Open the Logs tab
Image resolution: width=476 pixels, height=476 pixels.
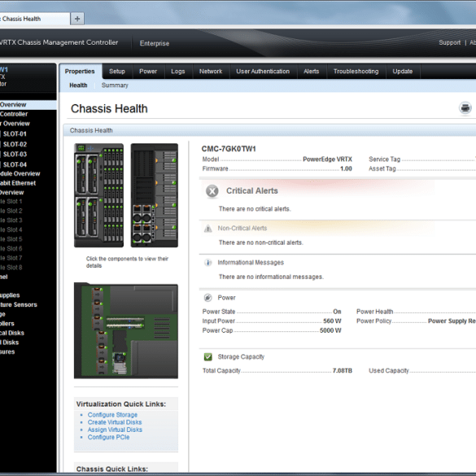click(178, 72)
